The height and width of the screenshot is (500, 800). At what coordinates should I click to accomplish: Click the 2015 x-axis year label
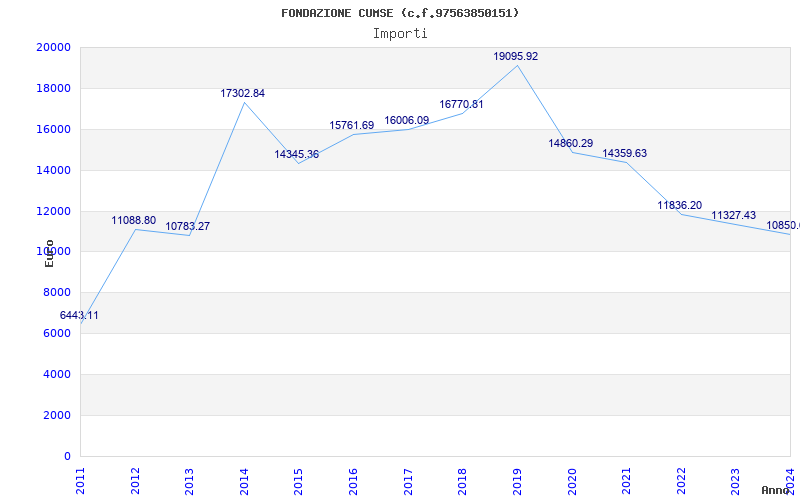tap(298, 481)
